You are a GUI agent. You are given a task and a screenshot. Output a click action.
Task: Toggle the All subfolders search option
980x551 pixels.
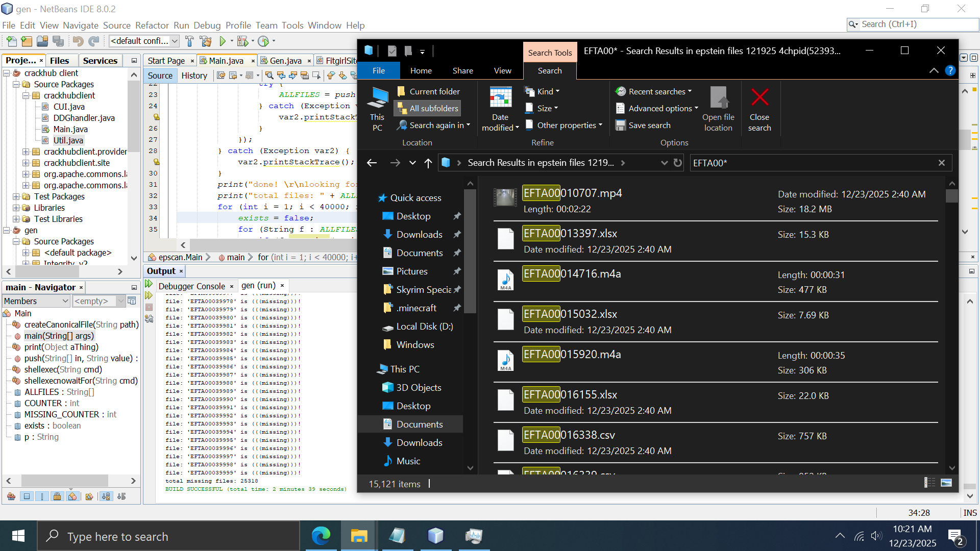(428, 108)
